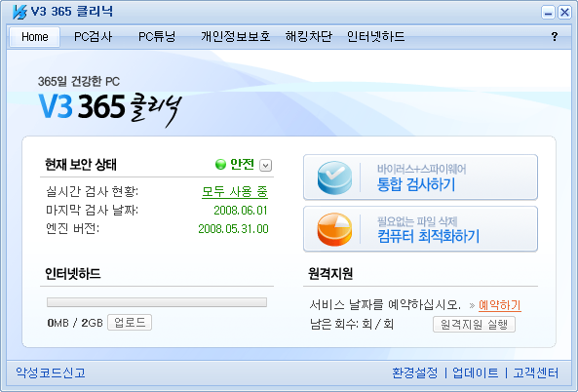The width and height of the screenshot is (578, 392).
Task: Click 남은 횟수: 회 / 회 text
Action: (352, 325)
